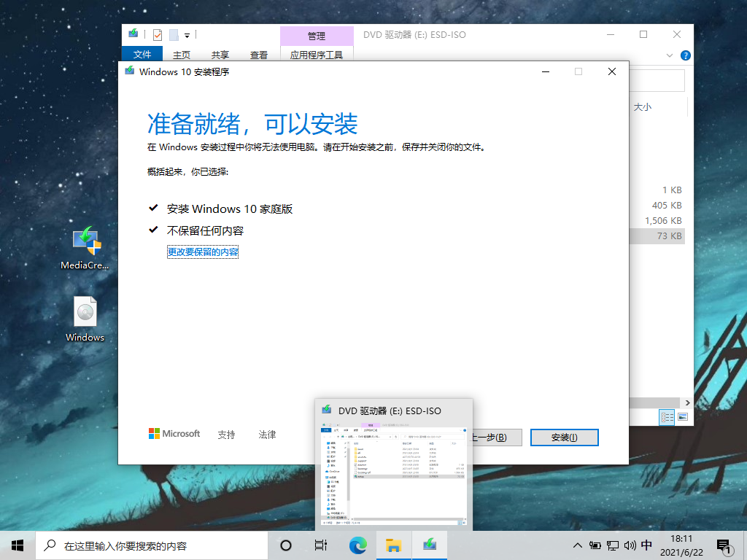This screenshot has height=560, width=747.
Task: Close the File Explorer window
Action: click(677, 35)
